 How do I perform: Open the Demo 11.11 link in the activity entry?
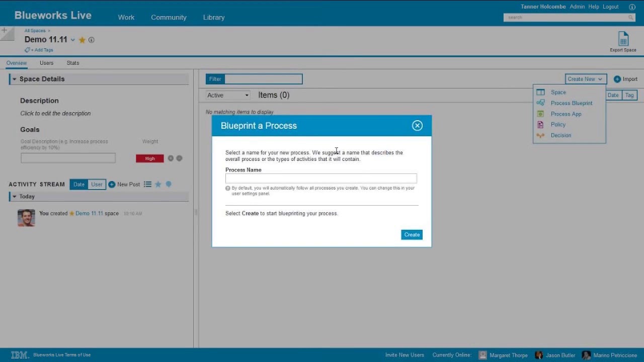[x=89, y=214]
